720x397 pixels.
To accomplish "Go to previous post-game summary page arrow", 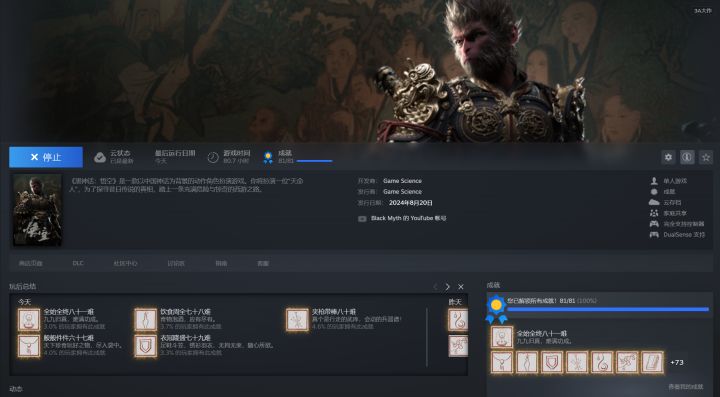I will tap(435, 287).
